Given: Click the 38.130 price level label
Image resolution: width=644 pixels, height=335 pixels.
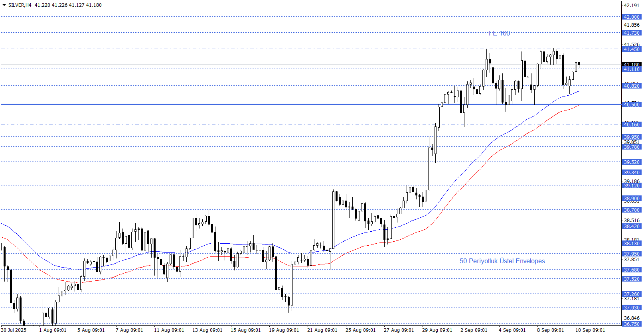Looking at the screenshot, I should click(x=632, y=244).
